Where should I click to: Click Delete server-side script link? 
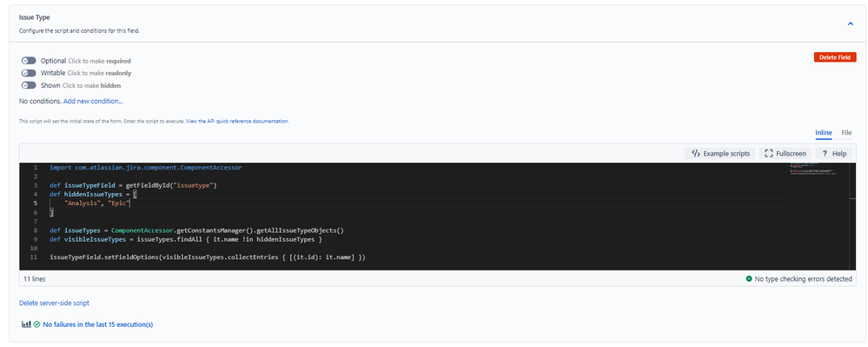coord(54,304)
